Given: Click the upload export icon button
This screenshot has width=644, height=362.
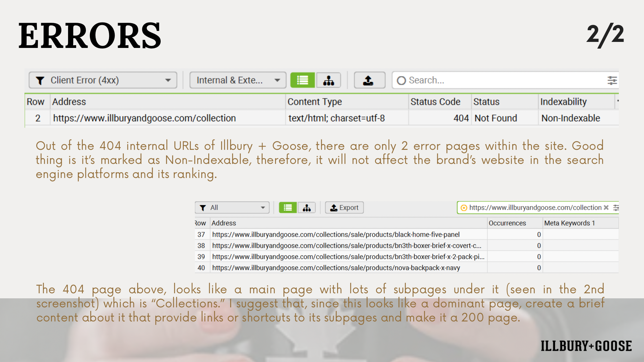Looking at the screenshot, I should pos(369,80).
